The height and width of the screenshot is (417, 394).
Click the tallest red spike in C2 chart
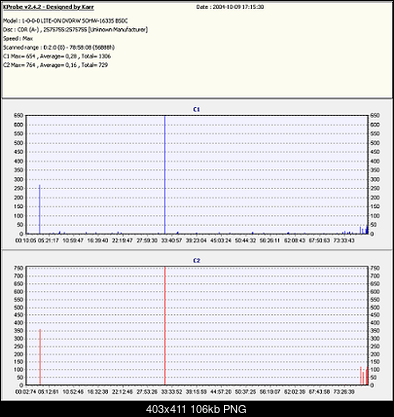coord(165,326)
